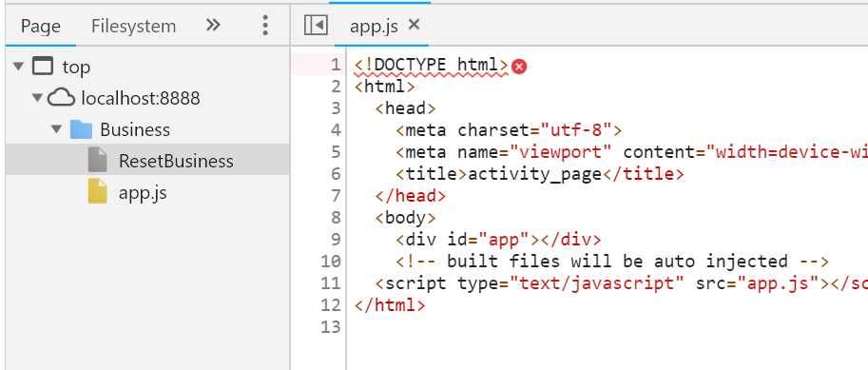Collapse the localhost:8888 node

click(x=38, y=98)
